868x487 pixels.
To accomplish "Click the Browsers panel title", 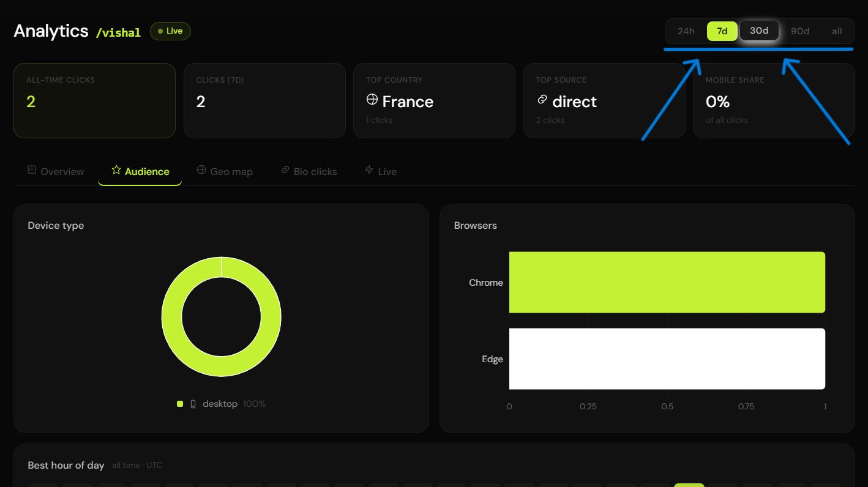I will pyautogui.click(x=476, y=226).
